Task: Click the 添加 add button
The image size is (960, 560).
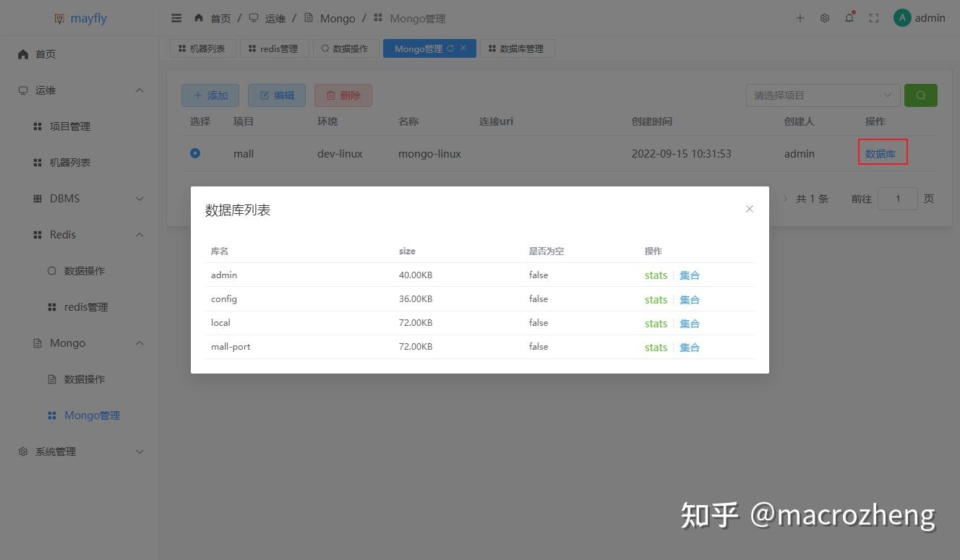Action: [210, 95]
